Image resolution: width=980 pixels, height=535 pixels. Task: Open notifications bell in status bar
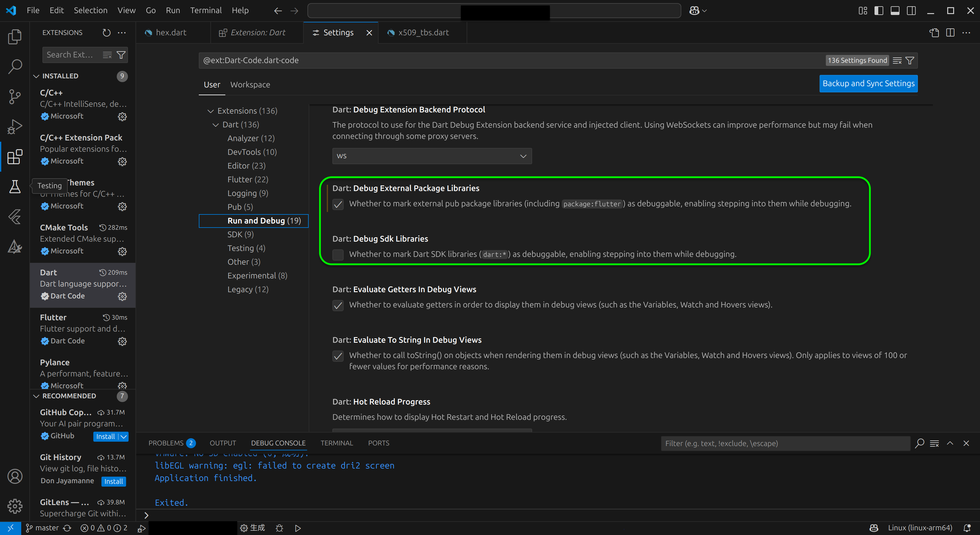point(967,528)
